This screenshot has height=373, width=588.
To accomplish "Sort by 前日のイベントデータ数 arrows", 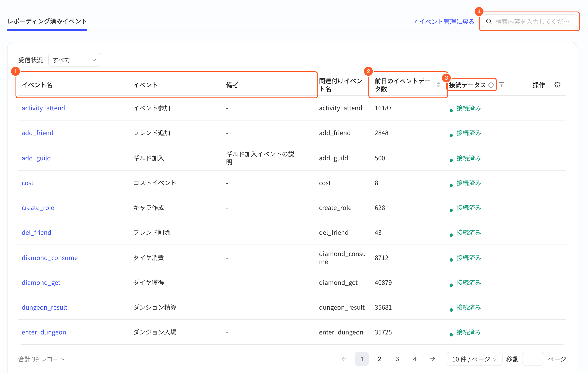I will point(438,85).
